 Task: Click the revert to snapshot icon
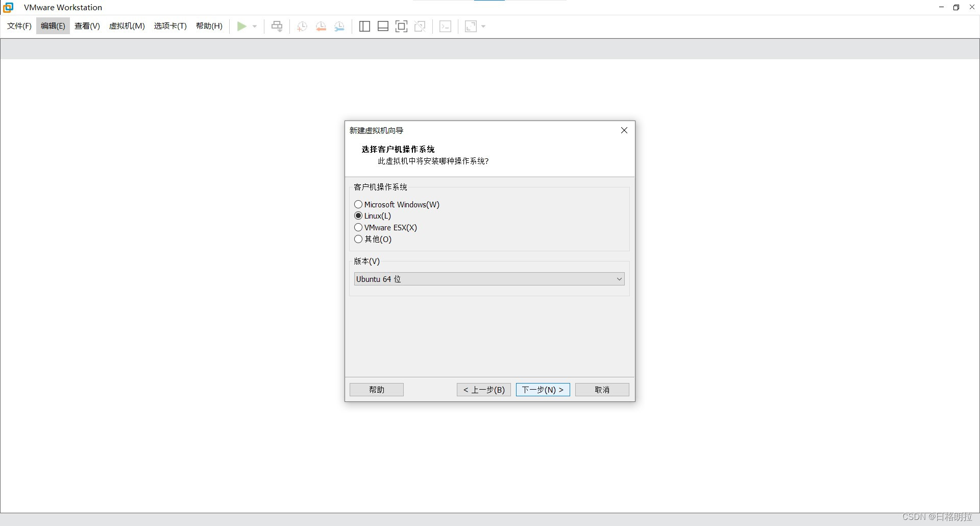pyautogui.click(x=321, y=27)
